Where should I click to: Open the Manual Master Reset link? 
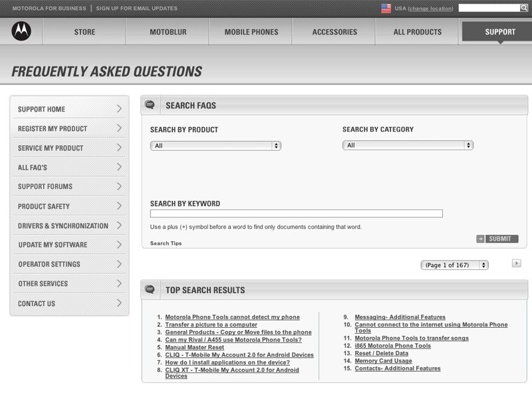click(x=194, y=347)
